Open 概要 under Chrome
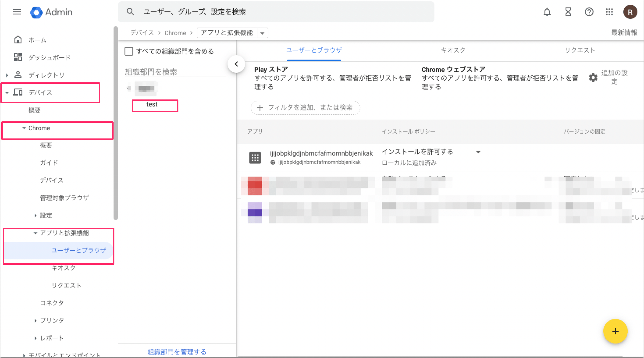The width and height of the screenshot is (644, 358). pyautogui.click(x=46, y=145)
